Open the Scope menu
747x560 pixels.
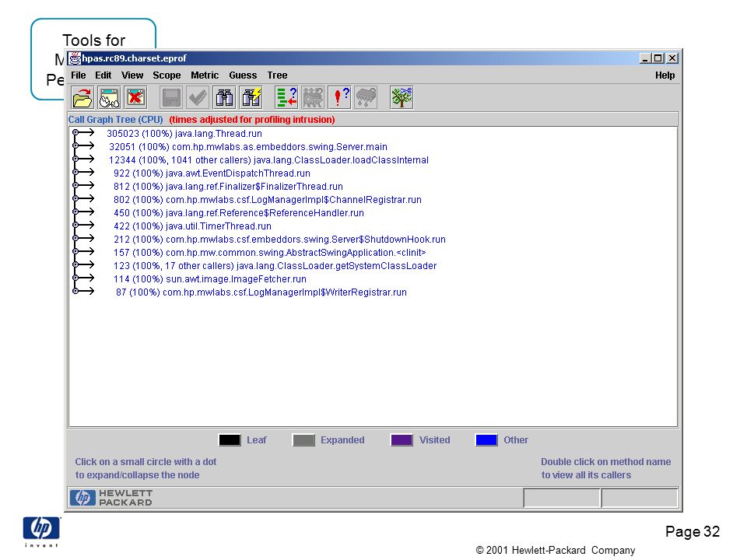[167, 75]
